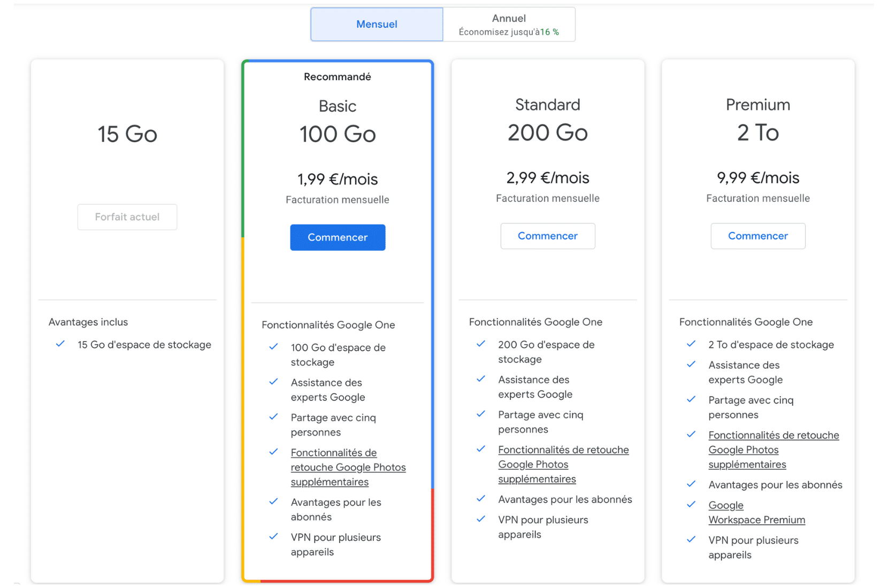Viewport: 888px width, 588px height.
Task: Click Premium plan's VPN pour plusieurs appareils checkmark
Action: (691, 539)
